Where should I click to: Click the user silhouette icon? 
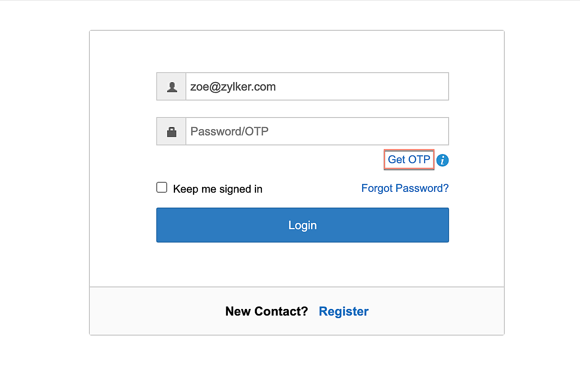(x=172, y=87)
